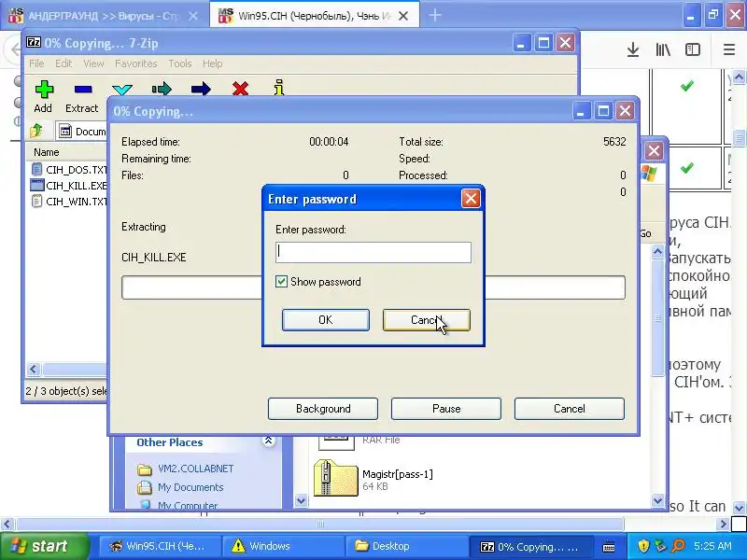Toggle the Show password checkbox

(x=281, y=282)
